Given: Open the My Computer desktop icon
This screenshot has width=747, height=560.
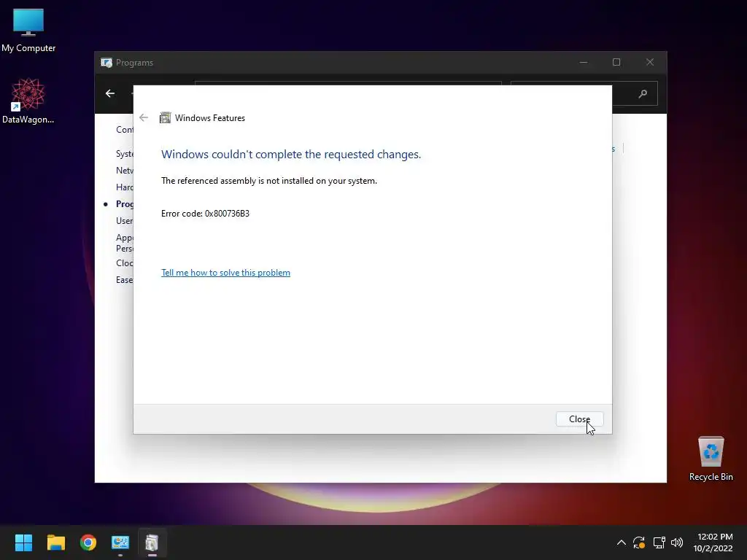Looking at the screenshot, I should (x=28, y=31).
